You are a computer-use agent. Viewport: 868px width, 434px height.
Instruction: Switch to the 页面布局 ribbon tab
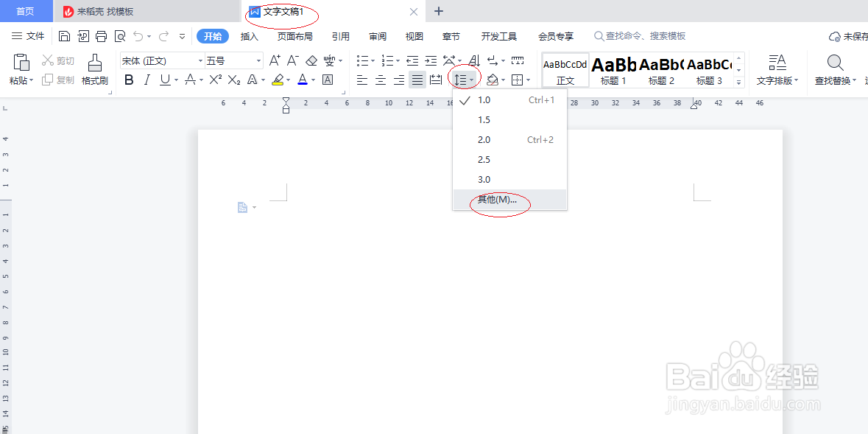point(294,35)
